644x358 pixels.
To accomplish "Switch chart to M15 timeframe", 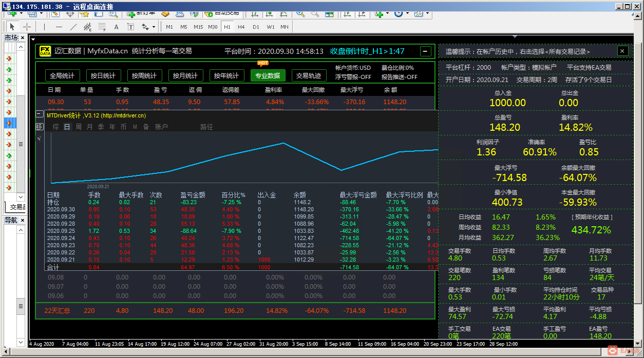I will tap(198, 27).
